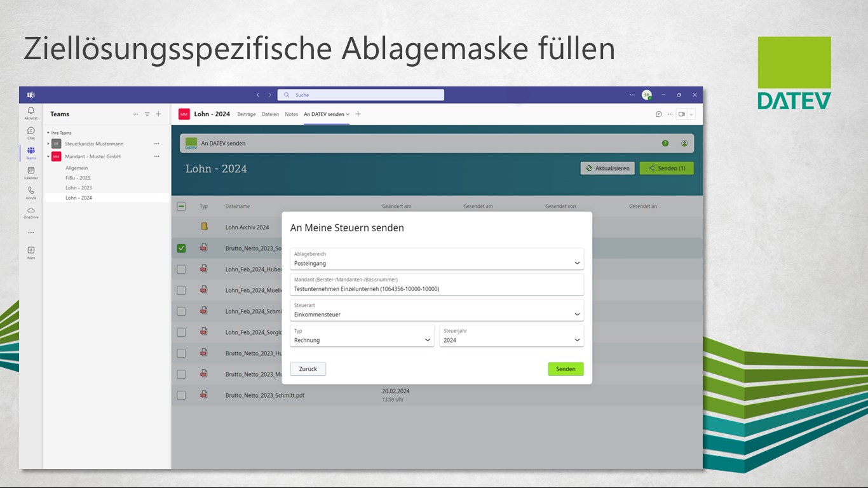868x488 pixels.
Task: Expand the Steuerkanzlei Mustermann team
Action: pyautogui.click(x=48, y=144)
